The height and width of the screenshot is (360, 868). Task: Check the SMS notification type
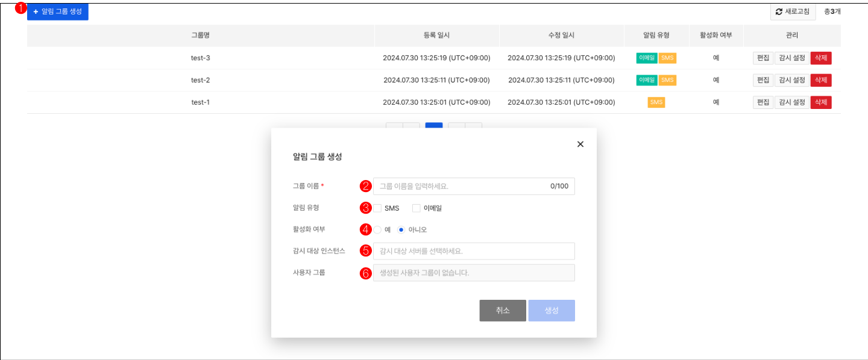tap(377, 208)
